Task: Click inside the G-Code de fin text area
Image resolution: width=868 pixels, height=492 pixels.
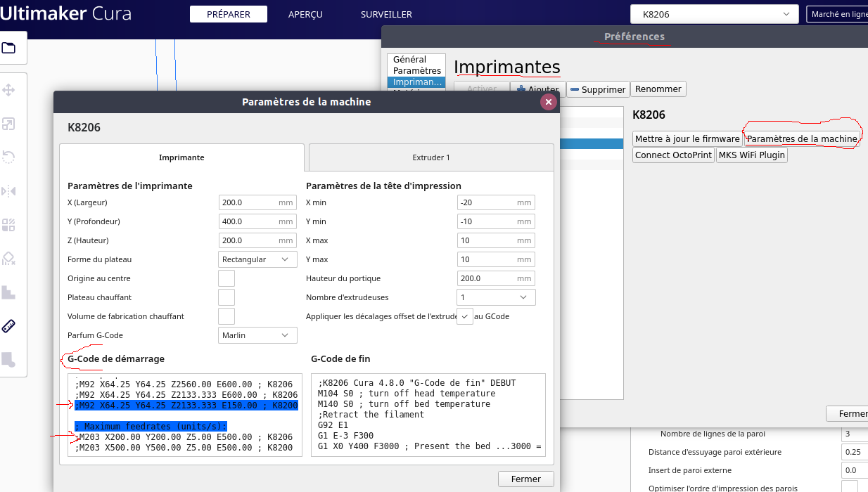Action: pyautogui.click(x=428, y=415)
